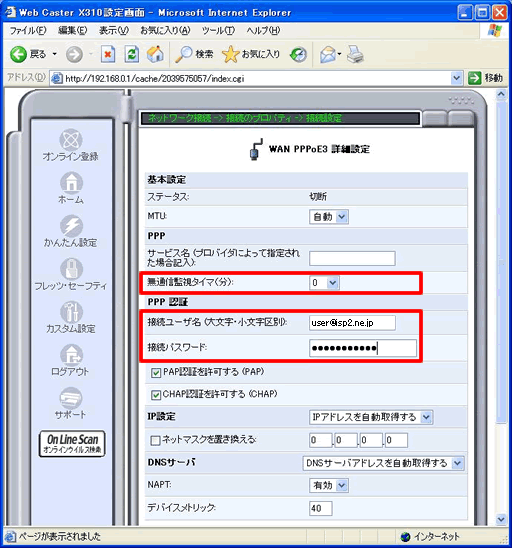Enable ネットマスクを置き換える checkbox

pos(155,440)
